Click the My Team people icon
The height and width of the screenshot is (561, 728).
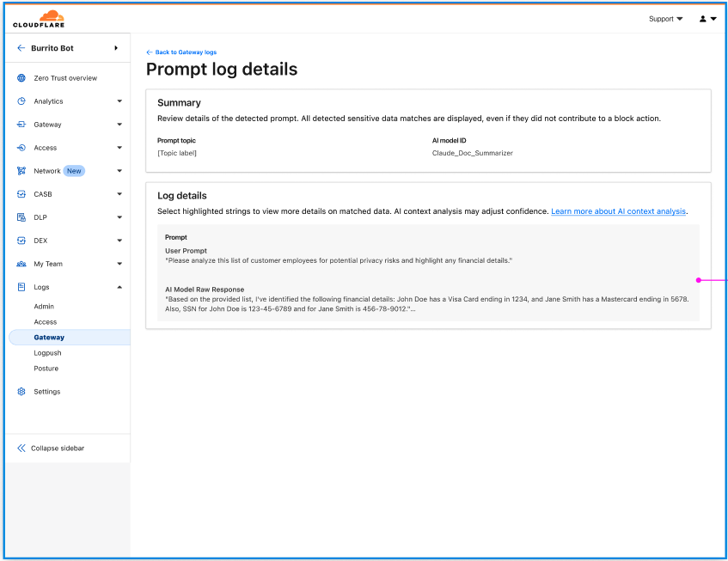[x=21, y=264]
